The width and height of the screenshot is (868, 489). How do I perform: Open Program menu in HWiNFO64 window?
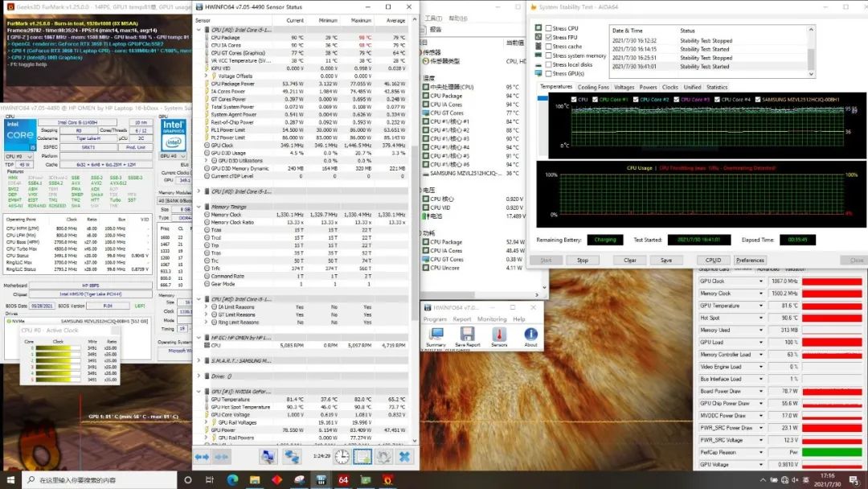click(435, 319)
